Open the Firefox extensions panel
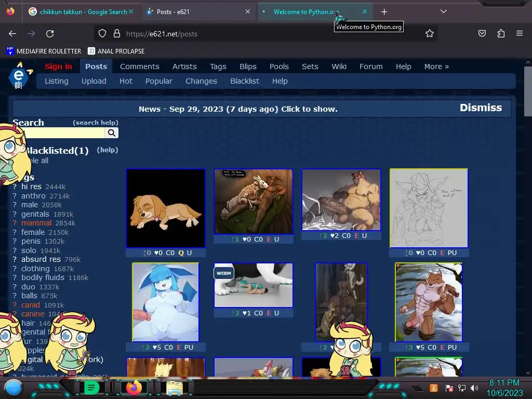The width and height of the screenshot is (532, 399). pyautogui.click(x=501, y=33)
